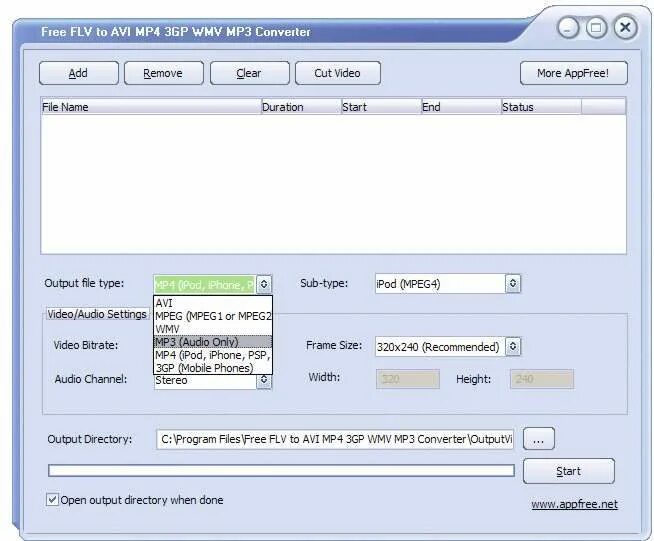Click the Width field showing 320
Screen dimensions: 654x541
pyautogui.click(x=408, y=379)
